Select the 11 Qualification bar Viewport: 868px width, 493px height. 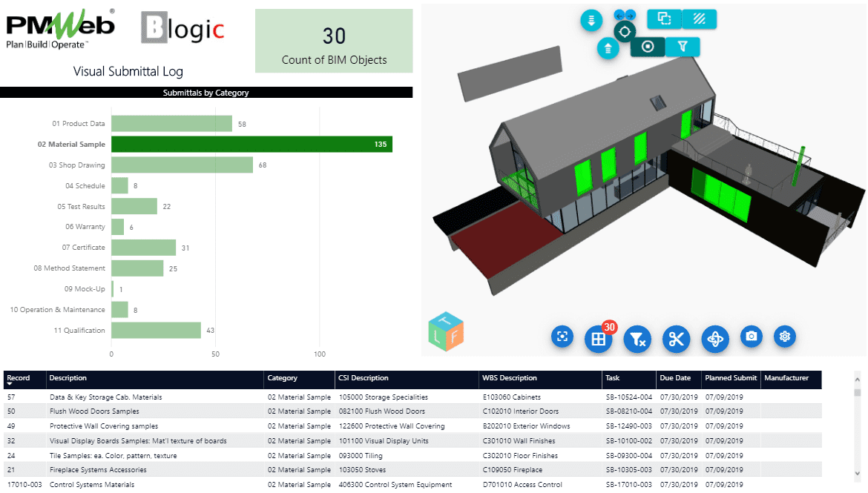click(156, 331)
